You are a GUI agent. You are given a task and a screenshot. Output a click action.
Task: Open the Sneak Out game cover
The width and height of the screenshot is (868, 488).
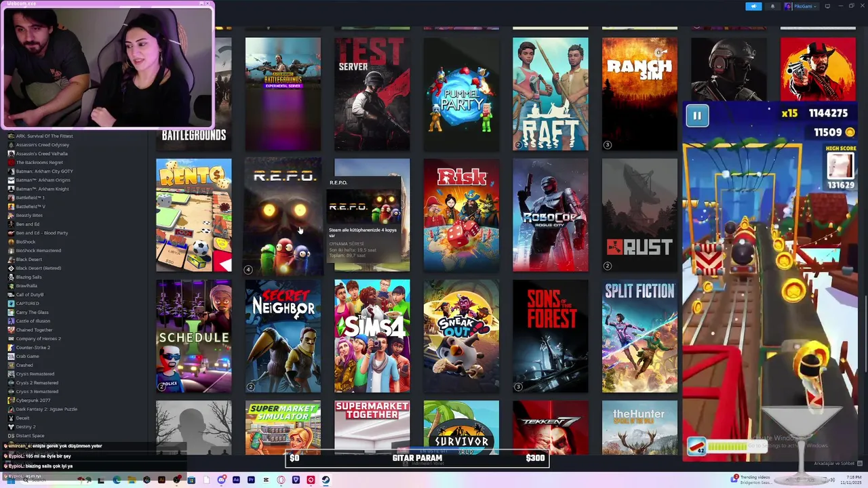[461, 336]
